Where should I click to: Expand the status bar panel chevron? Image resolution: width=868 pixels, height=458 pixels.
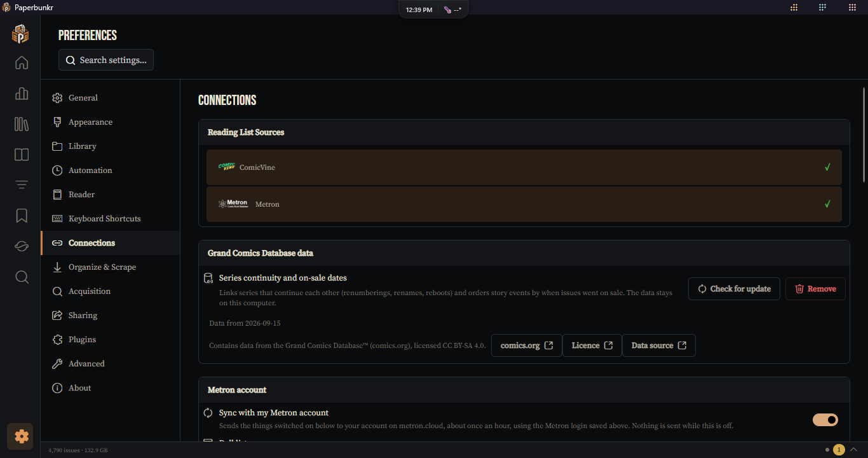click(854, 450)
